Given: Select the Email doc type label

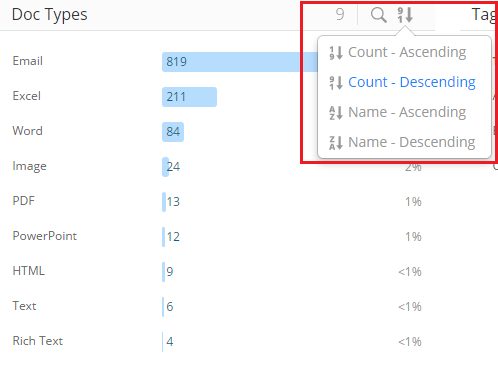Looking at the screenshot, I should click(x=28, y=61).
